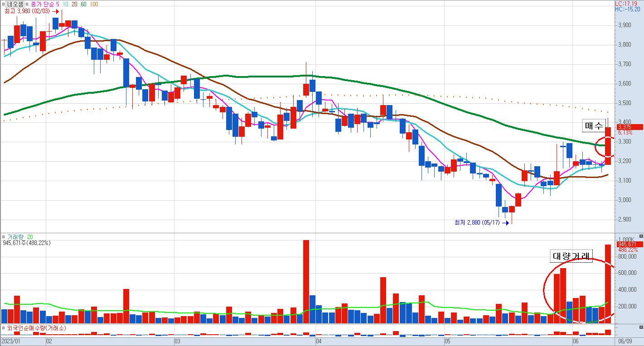Click the 6.13% change value
644x346 pixels.
(625, 133)
